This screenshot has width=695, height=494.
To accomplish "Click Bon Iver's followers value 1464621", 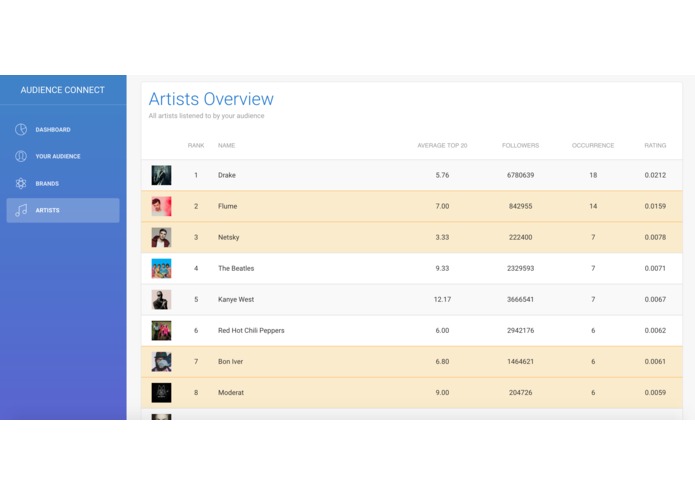I will coord(520,362).
